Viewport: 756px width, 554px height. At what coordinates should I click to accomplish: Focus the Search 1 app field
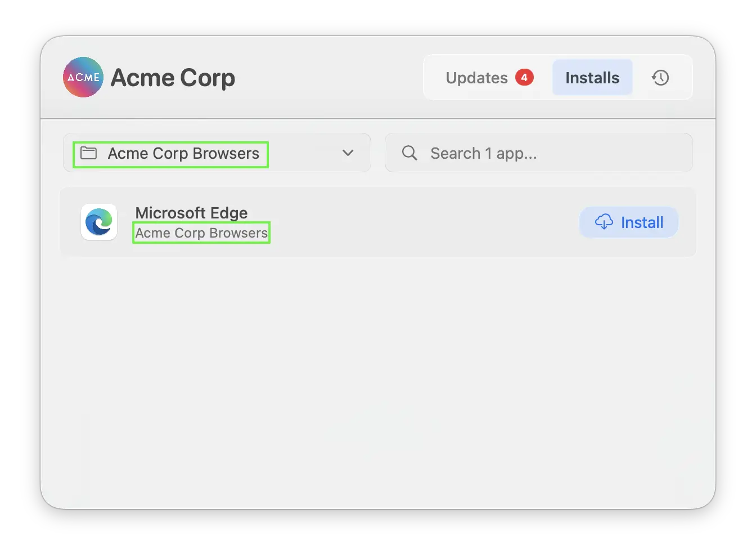538,153
